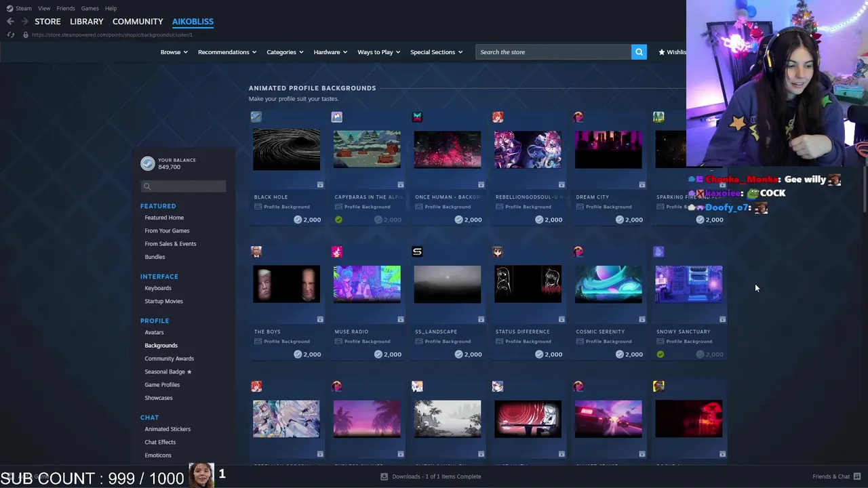The width and height of the screenshot is (868, 488).
Task: Expand the Browse dropdown
Action: coord(174,52)
